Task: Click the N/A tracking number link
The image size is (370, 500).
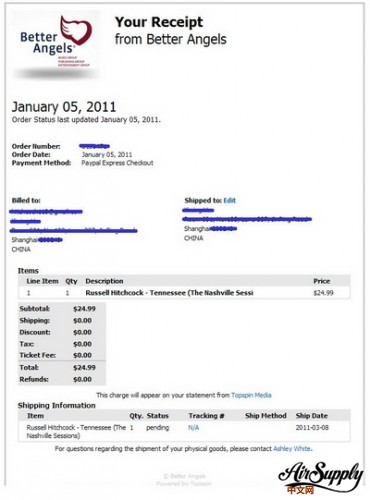Action: coord(193,428)
